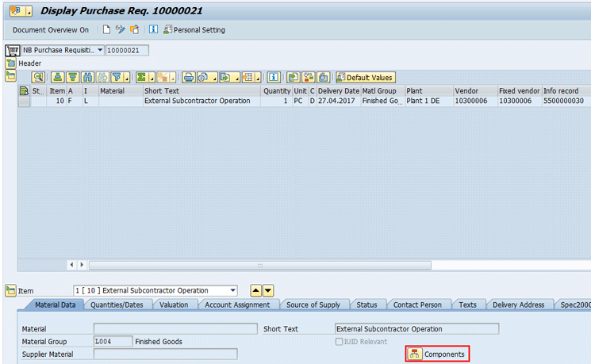Switch to the Account Assignment tab

[238, 305]
